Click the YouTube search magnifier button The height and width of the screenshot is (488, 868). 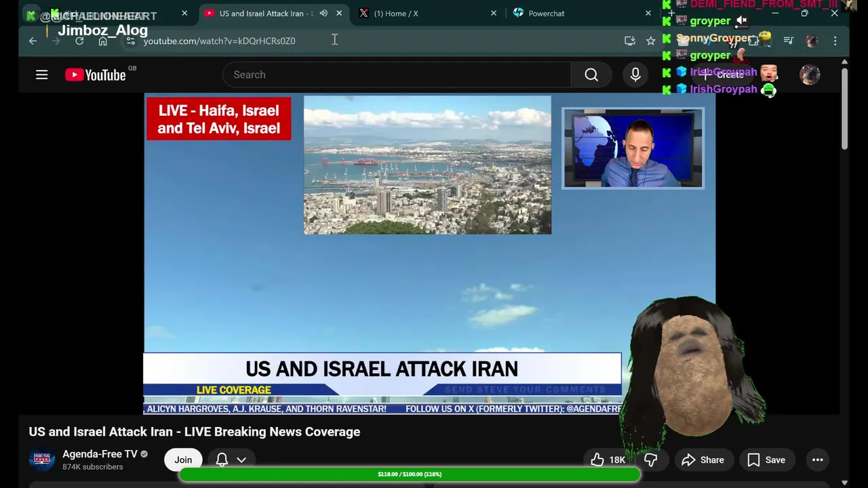(591, 75)
